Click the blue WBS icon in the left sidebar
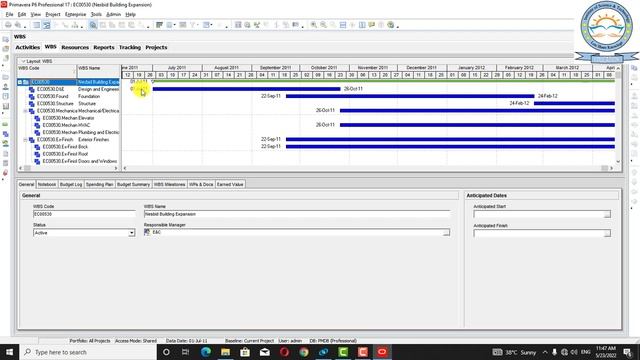640x360 pixels. pos(6,134)
